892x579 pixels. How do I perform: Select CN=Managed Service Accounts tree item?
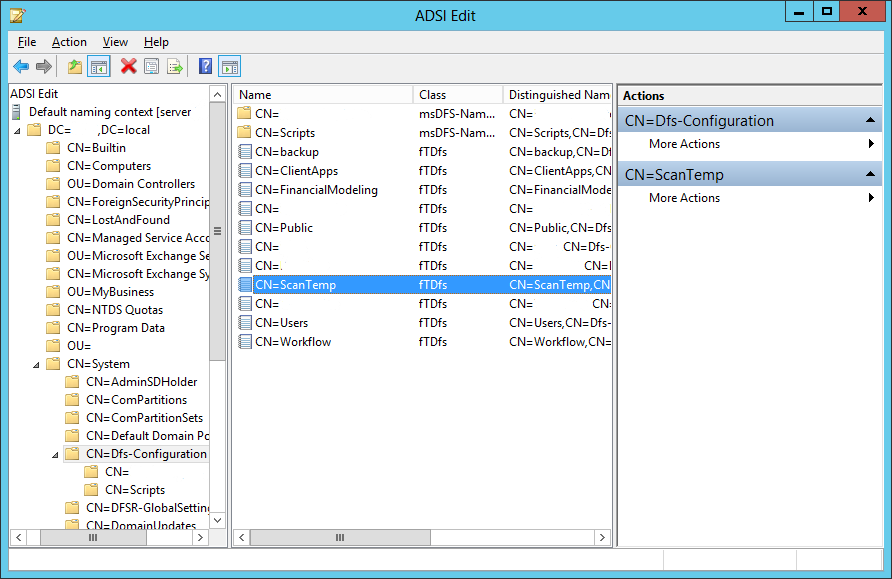138,238
